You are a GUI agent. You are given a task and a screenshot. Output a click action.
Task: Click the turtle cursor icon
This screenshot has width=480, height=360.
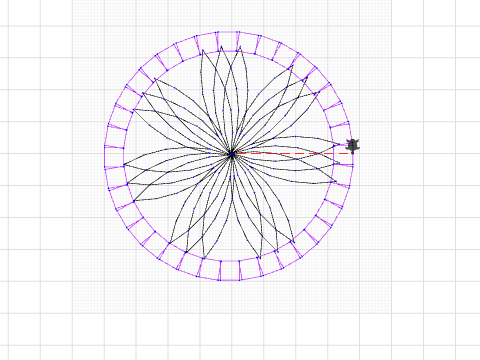(x=353, y=146)
